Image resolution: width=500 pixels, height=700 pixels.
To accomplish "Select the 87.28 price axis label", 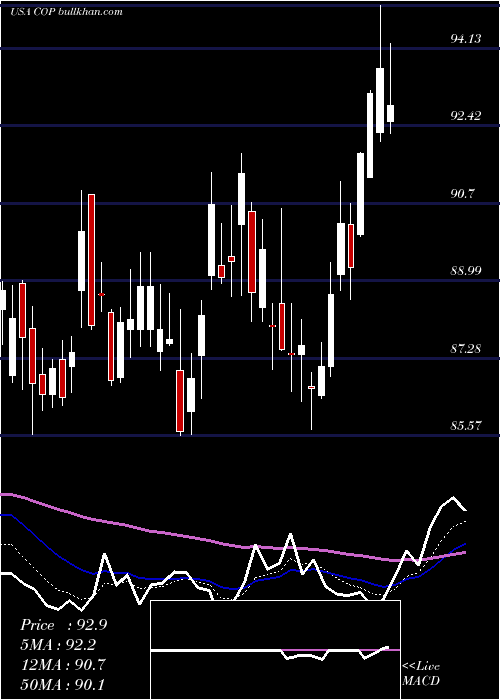I will 466,348.
